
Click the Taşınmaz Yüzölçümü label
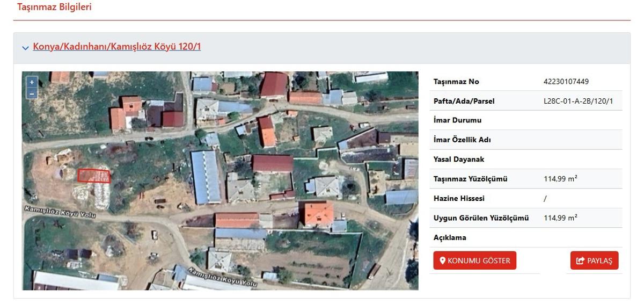coord(470,179)
